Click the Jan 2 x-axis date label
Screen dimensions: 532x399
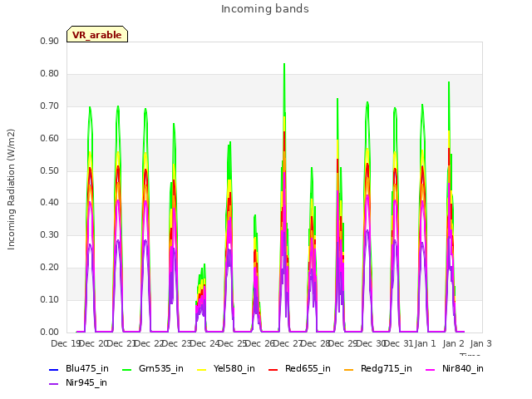453,343
